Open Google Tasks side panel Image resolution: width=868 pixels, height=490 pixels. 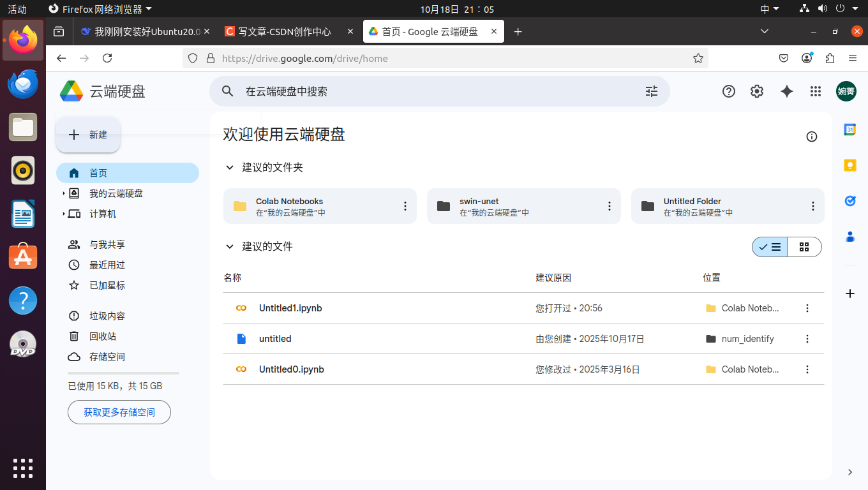[850, 201]
